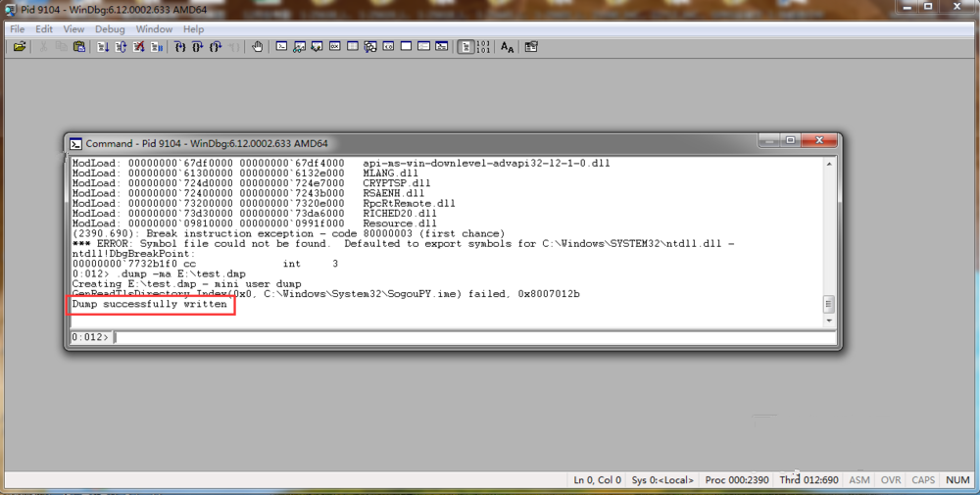Click 'Sys 0:<Local>' in status bar

[662, 480]
